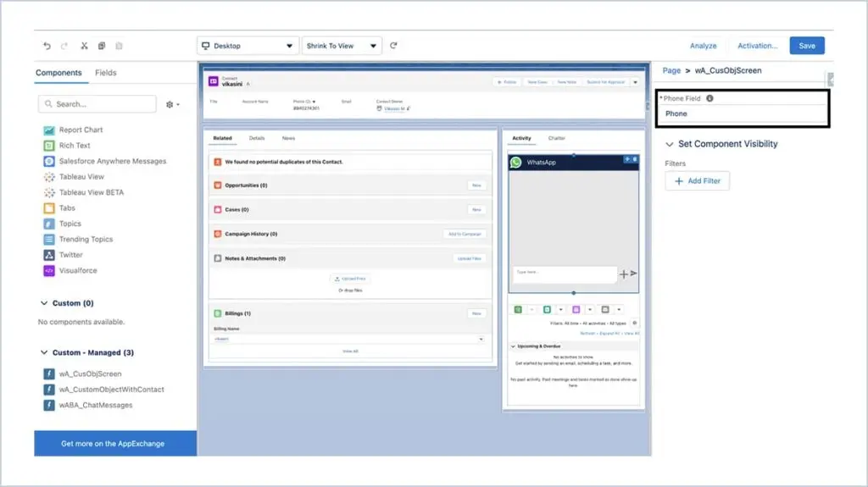The height and width of the screenshot is (487, 868).
Task: Select the Activity tab
Action: [521, 138]
